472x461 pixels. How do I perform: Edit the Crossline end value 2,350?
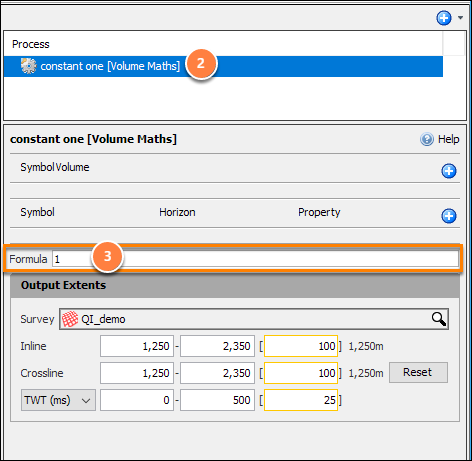point(217,373)
